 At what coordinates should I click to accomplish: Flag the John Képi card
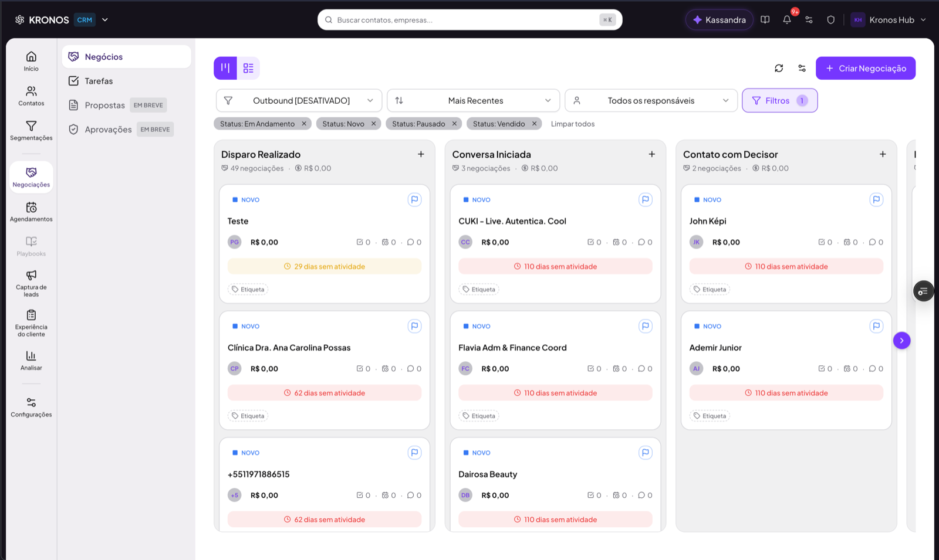876,199
